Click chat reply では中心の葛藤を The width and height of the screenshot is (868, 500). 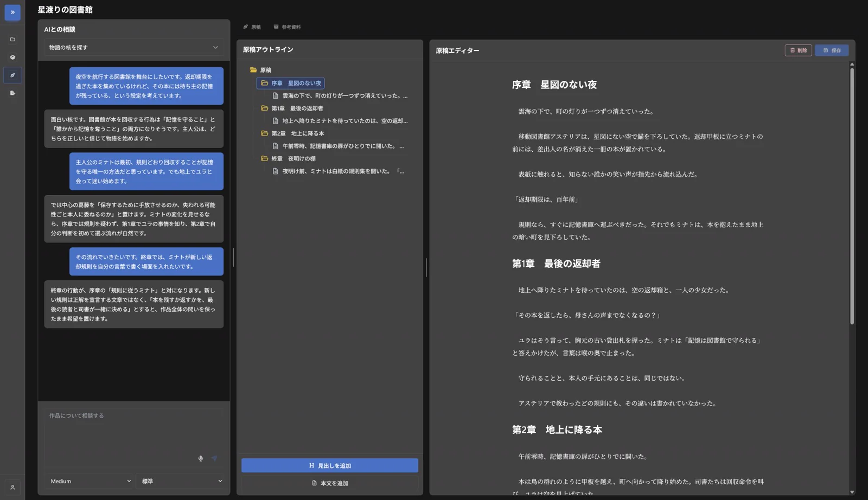pyautogui.click(x=133, y=219)
